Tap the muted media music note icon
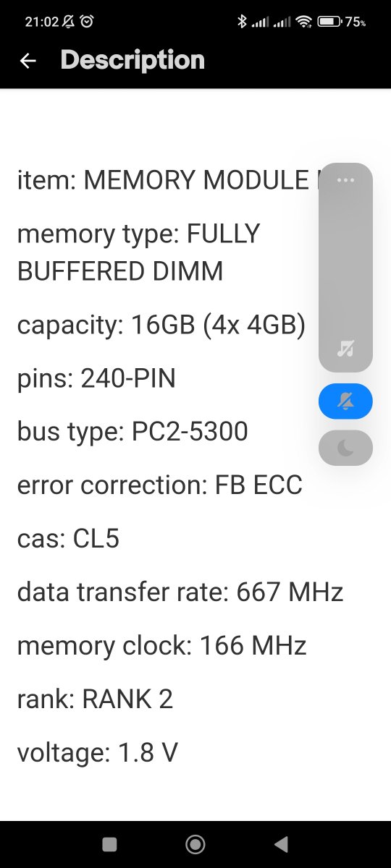Screen dimensions: 391x868 pos(345,349)
